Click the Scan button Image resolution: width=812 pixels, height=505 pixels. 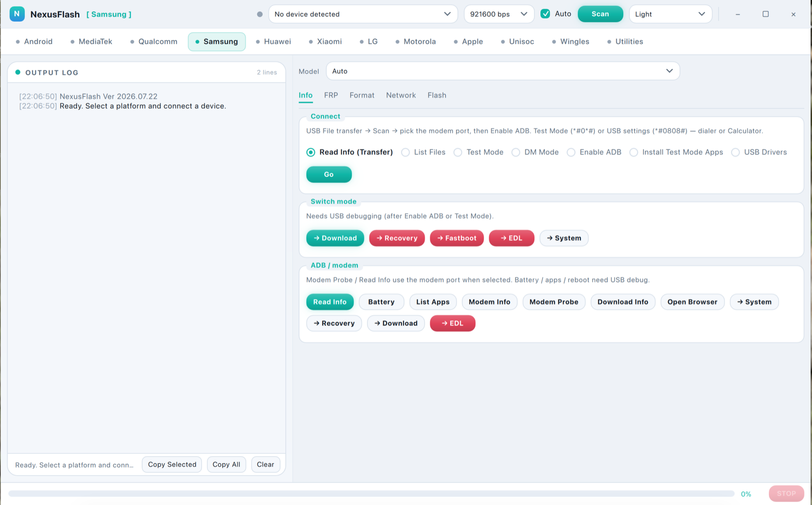click(x=600, y=14)
